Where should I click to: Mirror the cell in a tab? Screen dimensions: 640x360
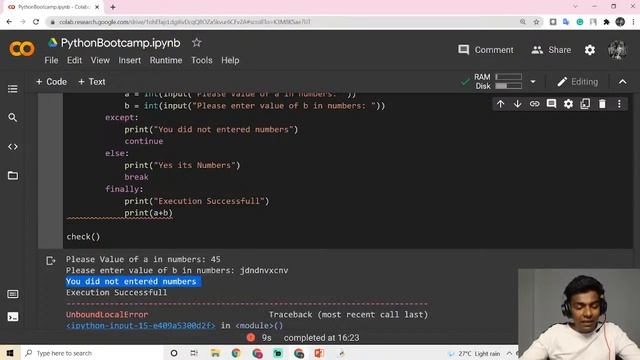[585, 104]
